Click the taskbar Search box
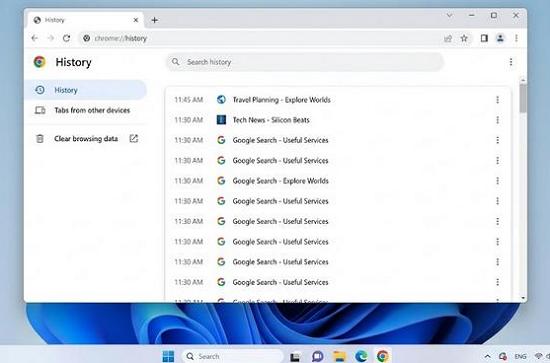550x363 pixels. click(x=232, y=356)
